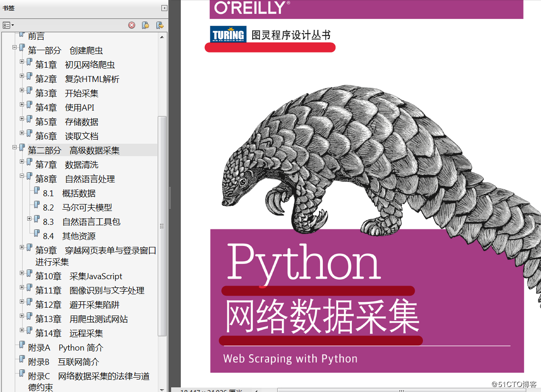541x392 pixels.
Task: Expand 第10章 采集JavaScript
Action: tap(22, 273)
